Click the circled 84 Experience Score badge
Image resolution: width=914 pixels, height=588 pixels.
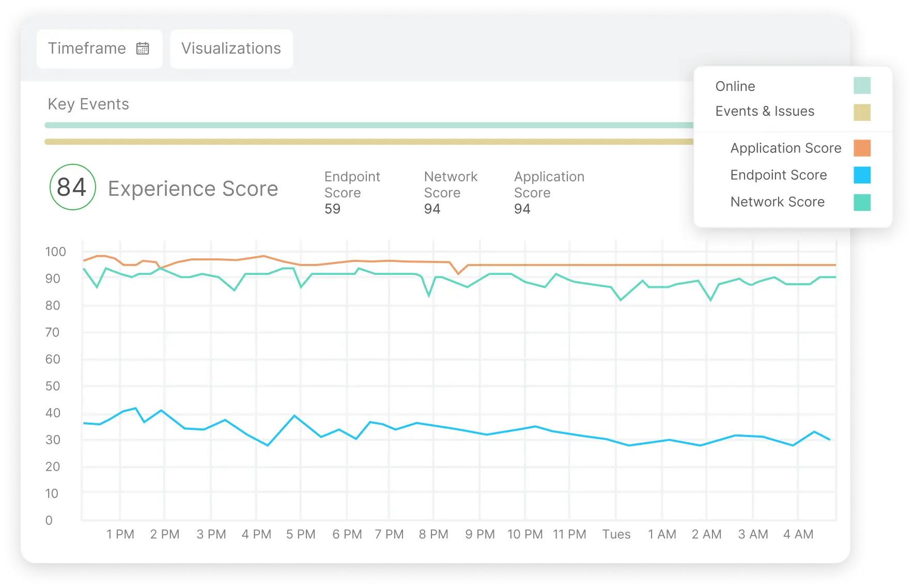[x=72, y=188]
